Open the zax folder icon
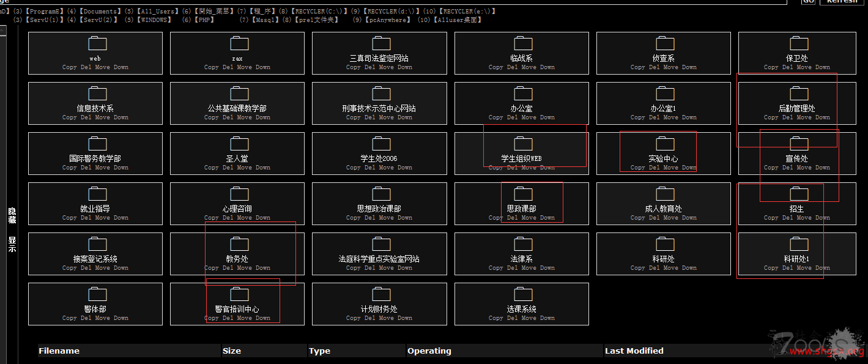Viewport: 868px width, 364px height. (x=239, y=43)
